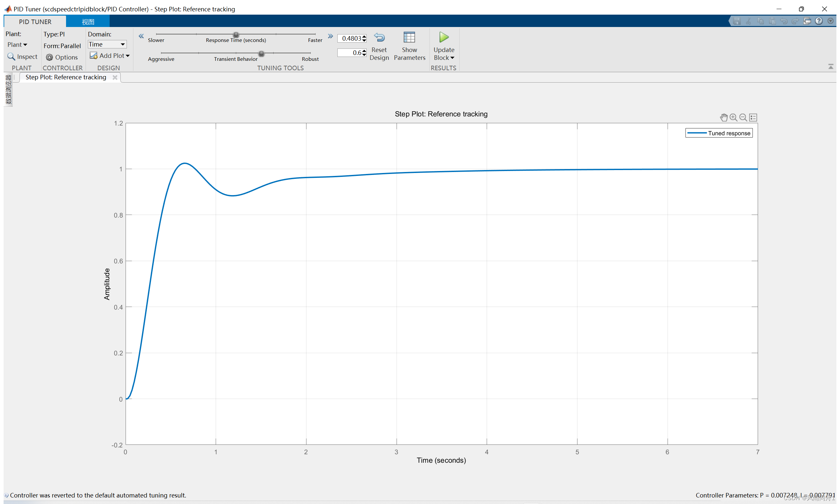This screenshot has width=840, height=504.
Task: Activate the zoom out plot tool
Action: click(743, 117)
